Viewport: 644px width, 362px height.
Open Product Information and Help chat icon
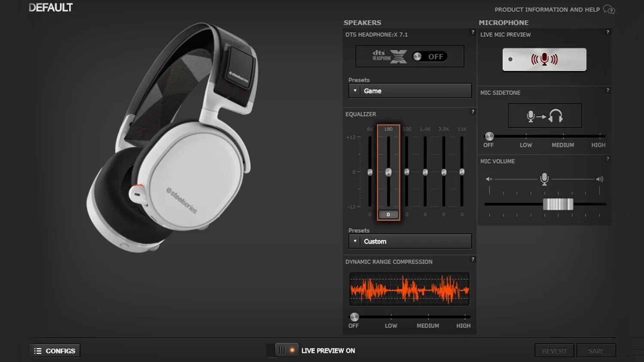609,9
